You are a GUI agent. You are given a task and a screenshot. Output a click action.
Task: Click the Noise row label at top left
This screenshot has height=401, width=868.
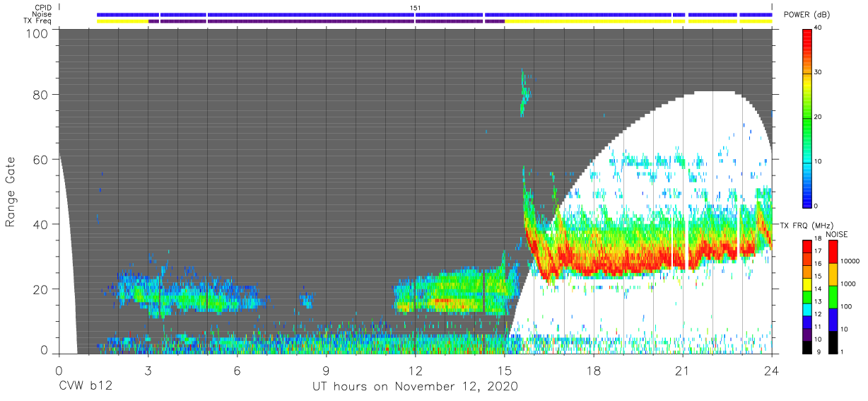point(42,14)
